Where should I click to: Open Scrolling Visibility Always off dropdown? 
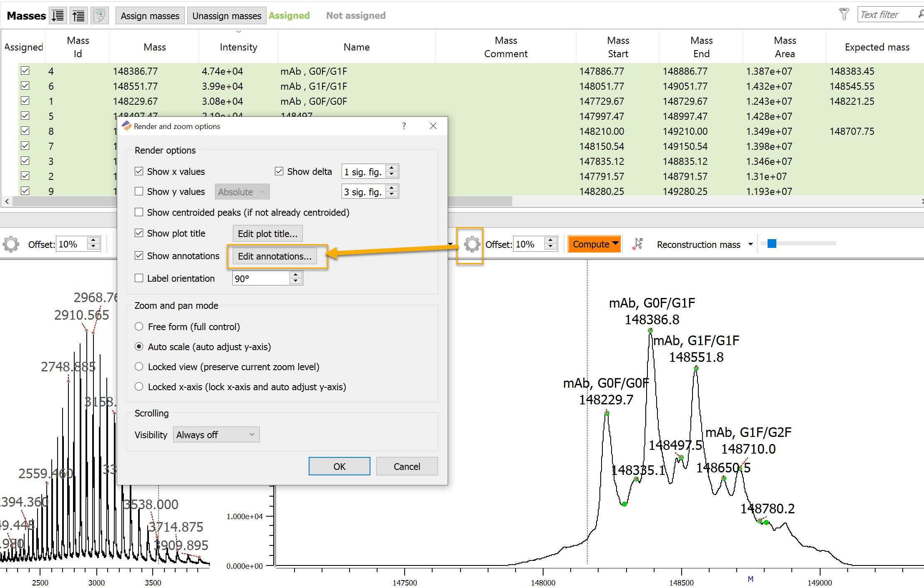216,435
